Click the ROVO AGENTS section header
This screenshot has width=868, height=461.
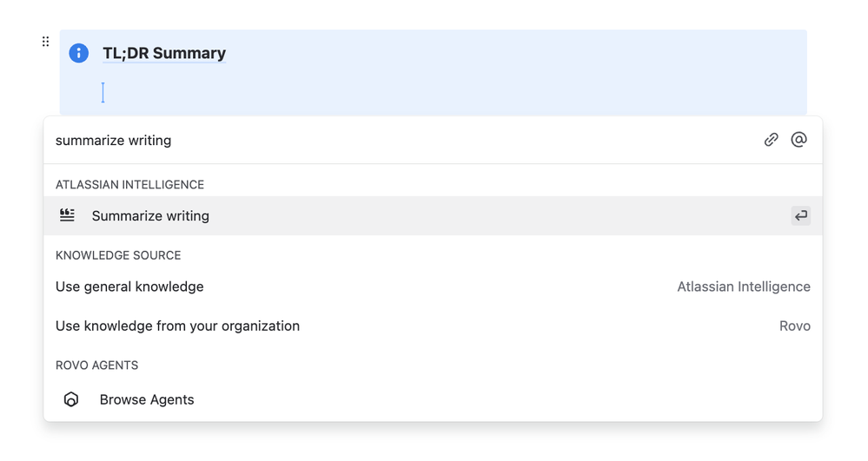[96, 365]
